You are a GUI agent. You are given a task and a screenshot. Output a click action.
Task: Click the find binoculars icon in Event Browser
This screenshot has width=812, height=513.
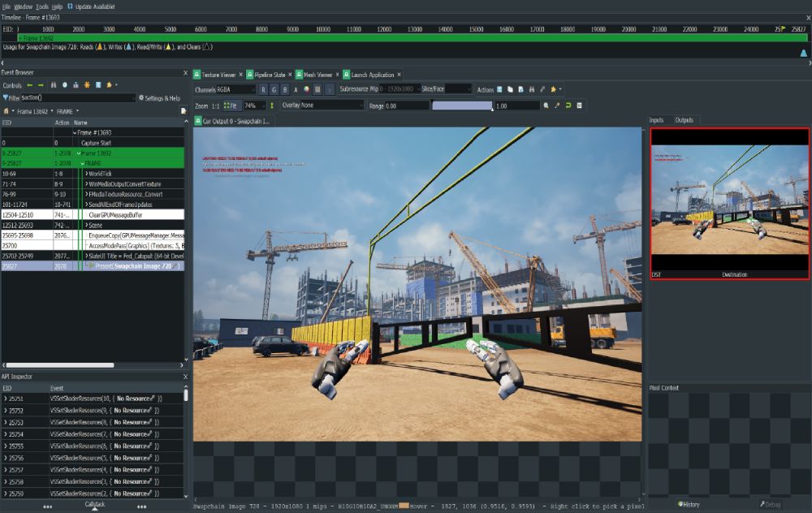[54, 85]
